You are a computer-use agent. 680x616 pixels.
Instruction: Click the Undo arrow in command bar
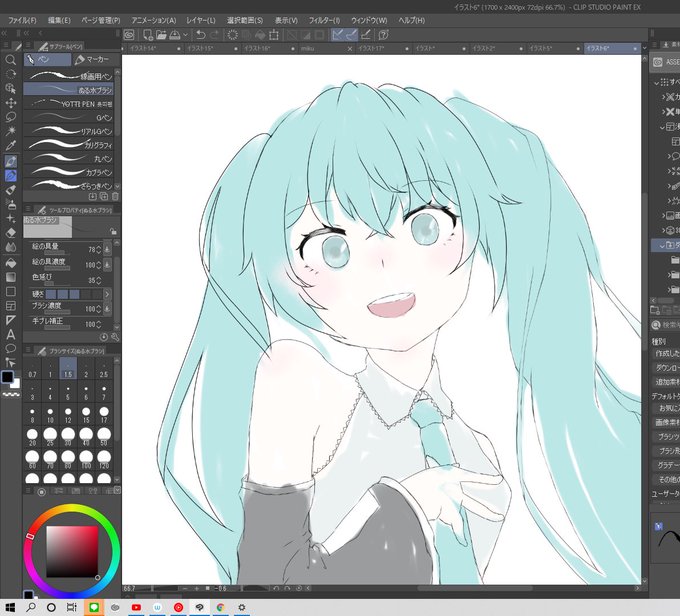200,35
